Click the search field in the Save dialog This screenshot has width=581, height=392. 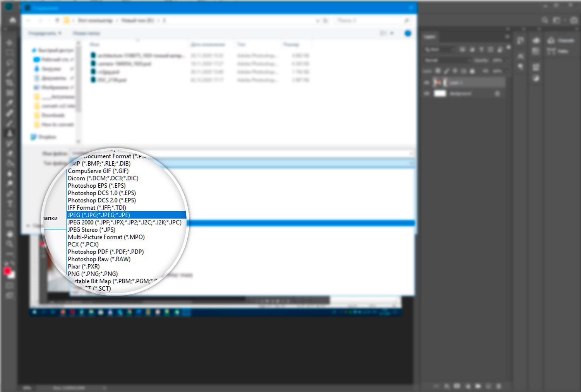(x=368, y=20)
